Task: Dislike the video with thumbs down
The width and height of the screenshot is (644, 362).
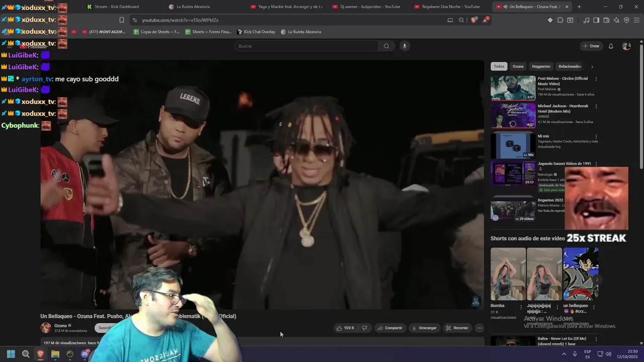Action: (x=364, y=328)
